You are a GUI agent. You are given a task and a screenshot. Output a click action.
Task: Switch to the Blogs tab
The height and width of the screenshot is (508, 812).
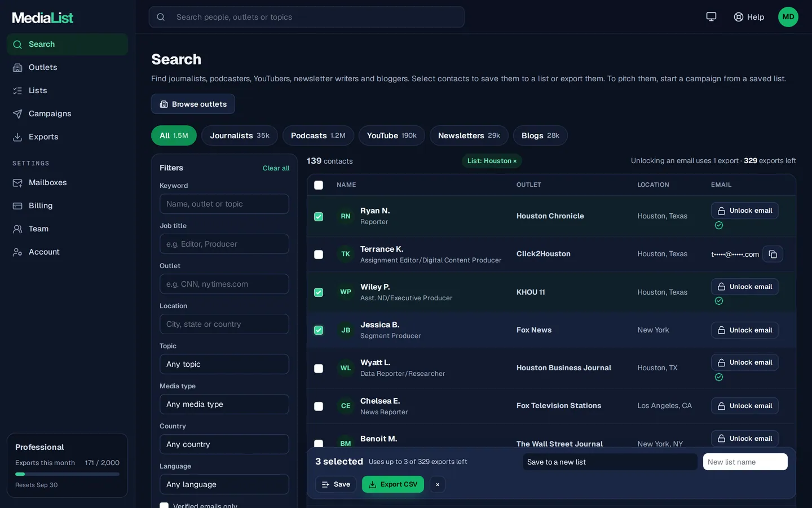[540, 135]
